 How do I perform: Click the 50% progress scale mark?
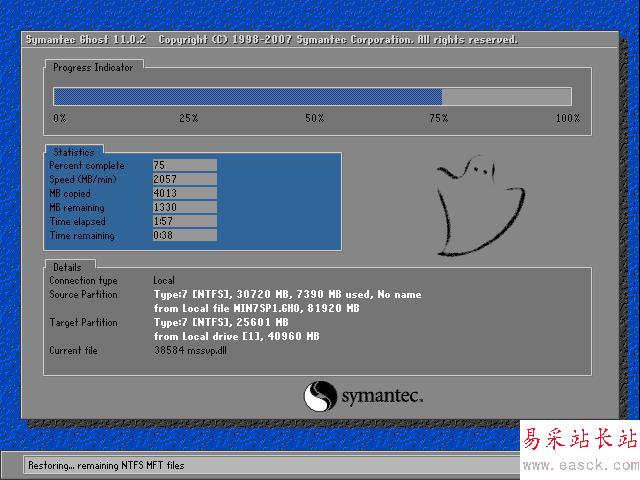coord(315,118)
